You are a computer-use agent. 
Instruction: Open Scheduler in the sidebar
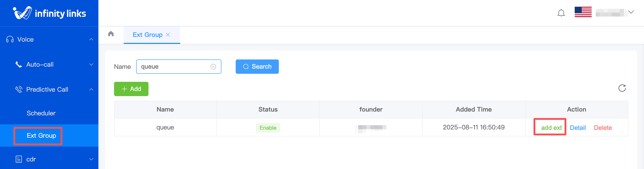[41, 113]
